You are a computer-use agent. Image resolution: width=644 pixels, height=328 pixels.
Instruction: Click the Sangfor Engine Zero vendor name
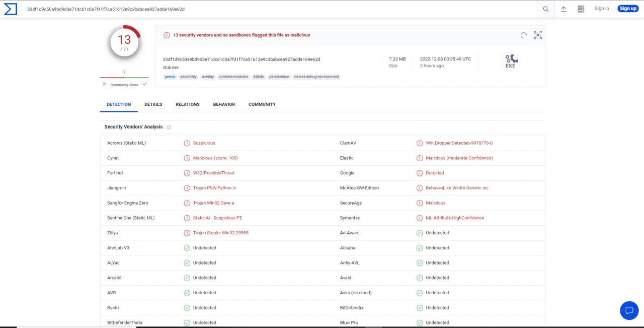[129, 203]
